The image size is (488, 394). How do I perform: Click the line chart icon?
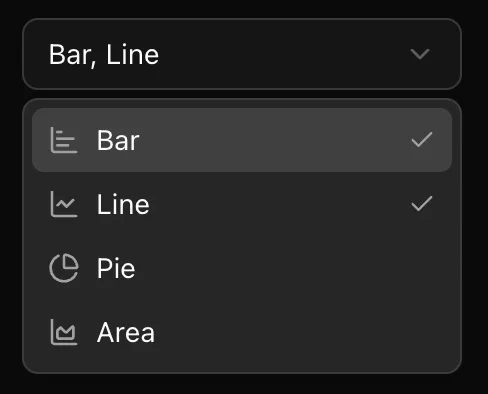pyautogui.click(x=64, y=204)
